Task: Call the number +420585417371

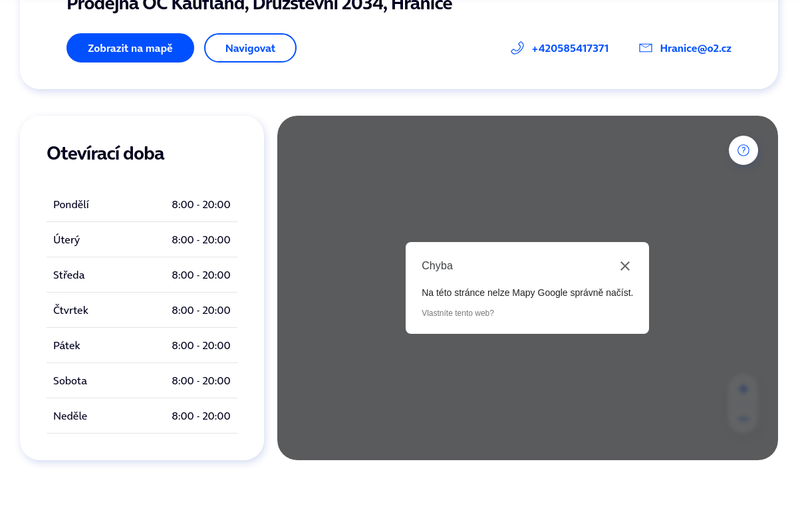Action: tap(570, 48)
